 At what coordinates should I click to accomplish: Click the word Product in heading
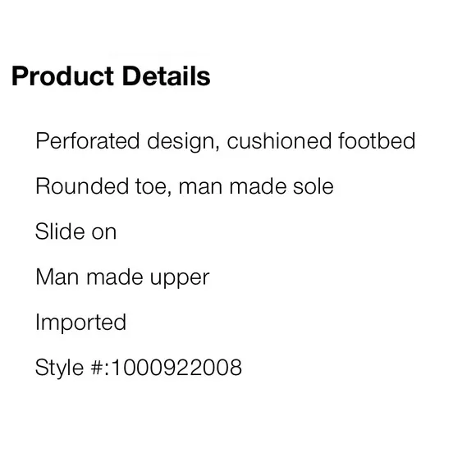click(62, 76)
